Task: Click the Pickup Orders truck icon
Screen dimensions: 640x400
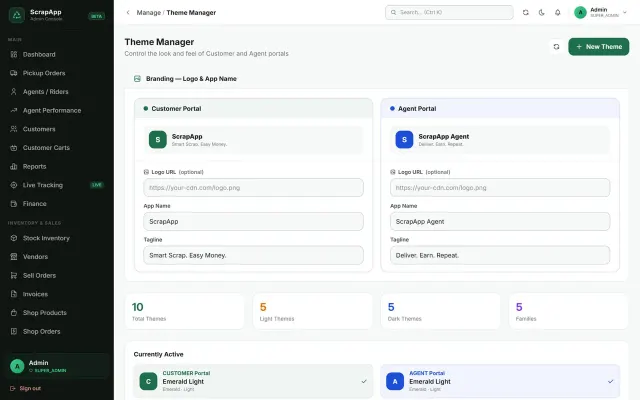Action: 13,73
